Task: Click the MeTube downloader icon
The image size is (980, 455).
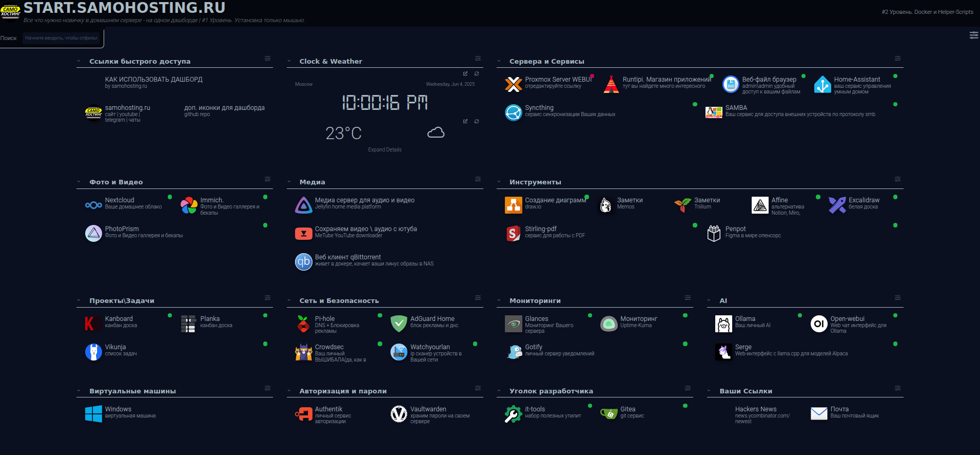Action: pos(304,234)
